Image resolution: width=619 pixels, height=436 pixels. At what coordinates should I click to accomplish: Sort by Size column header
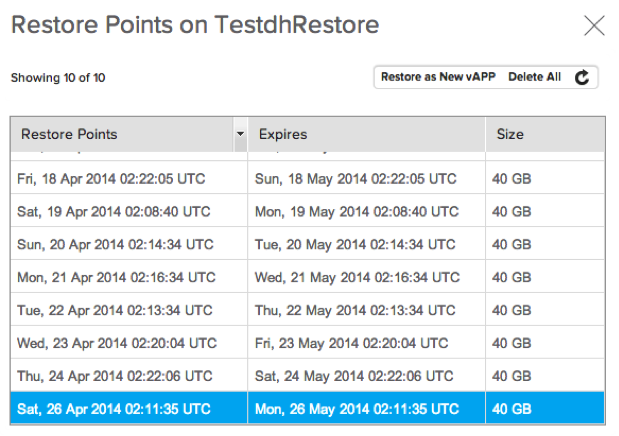point(543,134)
